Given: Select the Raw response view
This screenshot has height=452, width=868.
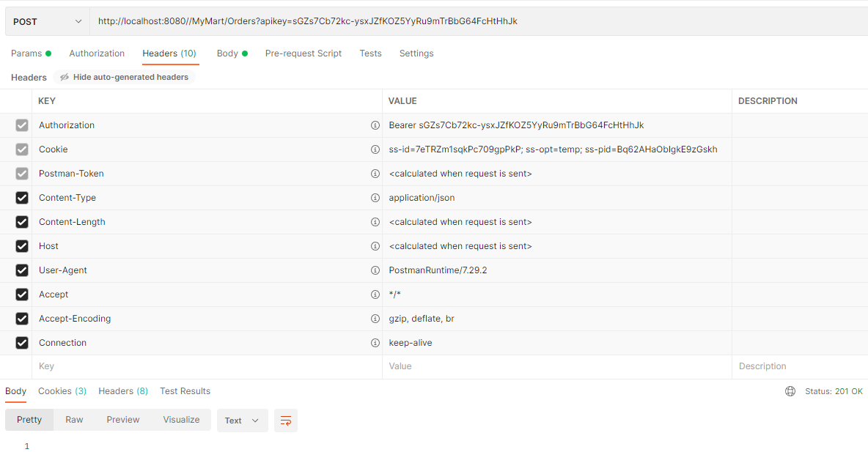Looking at the screenshot, I should (74, 420).
